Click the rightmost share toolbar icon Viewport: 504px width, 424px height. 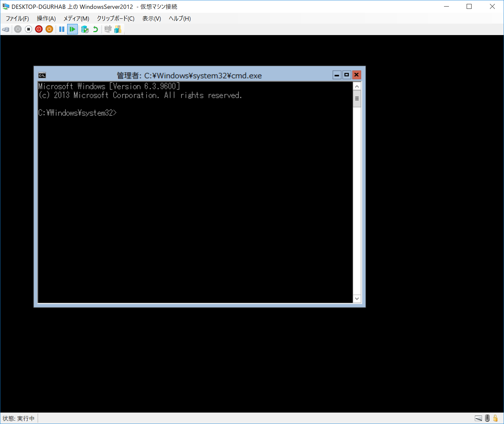[x=118, y=29]
